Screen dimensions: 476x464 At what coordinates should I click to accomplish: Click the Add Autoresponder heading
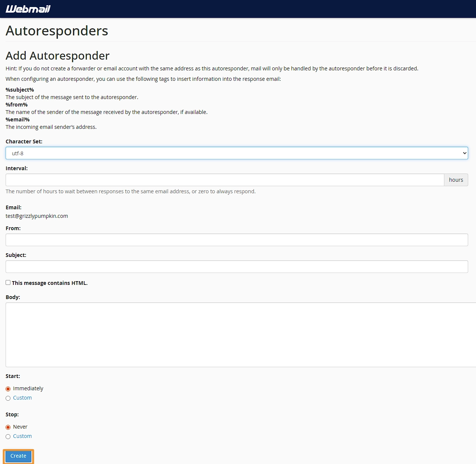(57, 55)
